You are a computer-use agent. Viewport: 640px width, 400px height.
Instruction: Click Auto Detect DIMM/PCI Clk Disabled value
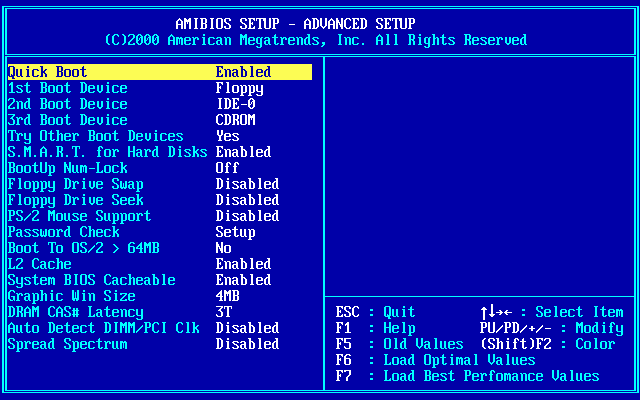coord(247,328)
